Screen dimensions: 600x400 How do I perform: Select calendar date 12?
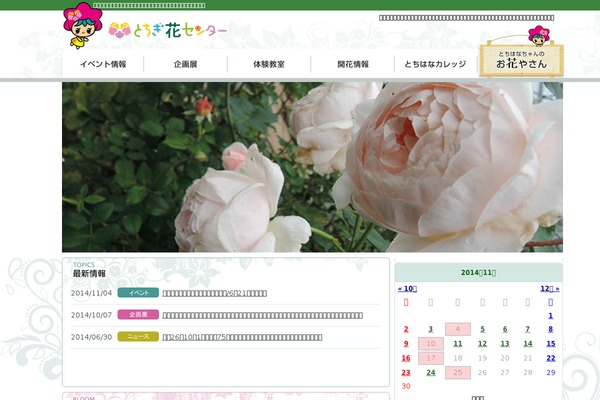tap(483, 344)
